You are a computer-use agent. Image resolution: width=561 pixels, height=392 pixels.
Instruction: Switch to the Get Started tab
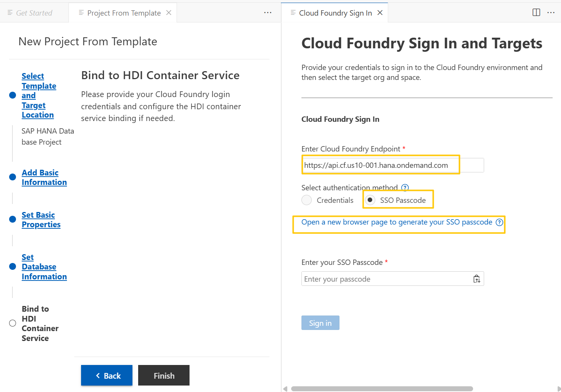[34, 13]
